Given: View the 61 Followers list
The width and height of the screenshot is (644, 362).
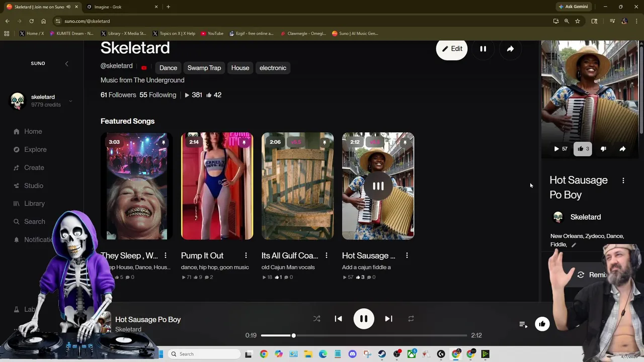Looking at the screenshot, I should tap(118, 95).
